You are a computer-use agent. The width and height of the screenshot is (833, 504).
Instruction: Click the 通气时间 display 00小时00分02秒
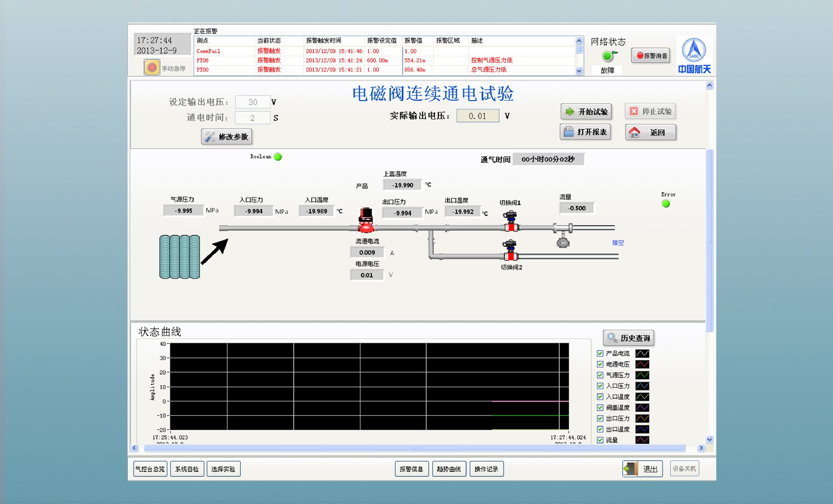548,159
